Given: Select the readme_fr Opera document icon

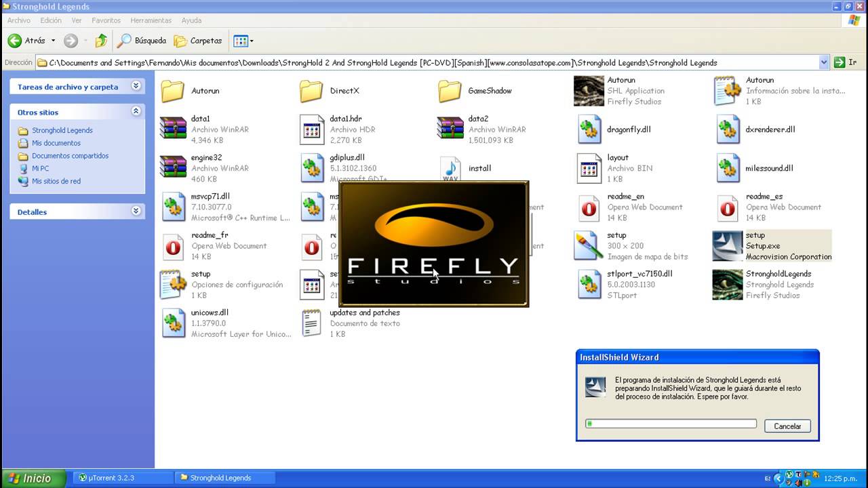Looking at the screenshot, I should (174, 246).
